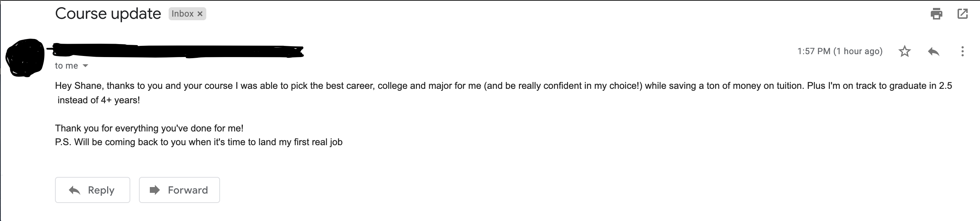Select the redacted sender name
The width and height of the screenshot is (980, 221).
tap(177, 51)
